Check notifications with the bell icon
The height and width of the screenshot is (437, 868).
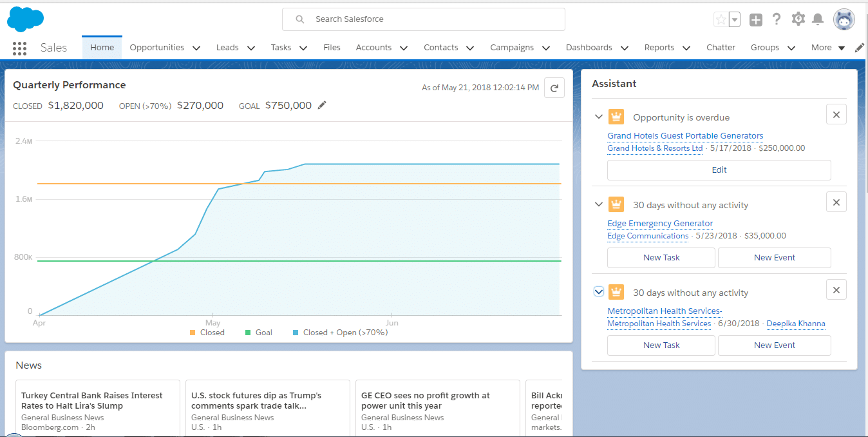(x=818, y=19)
